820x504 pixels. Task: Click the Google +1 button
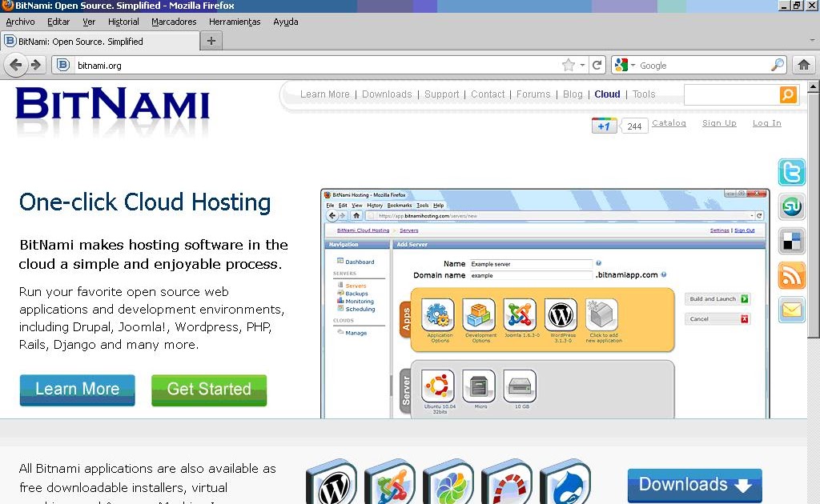click(x=604, y=125)
